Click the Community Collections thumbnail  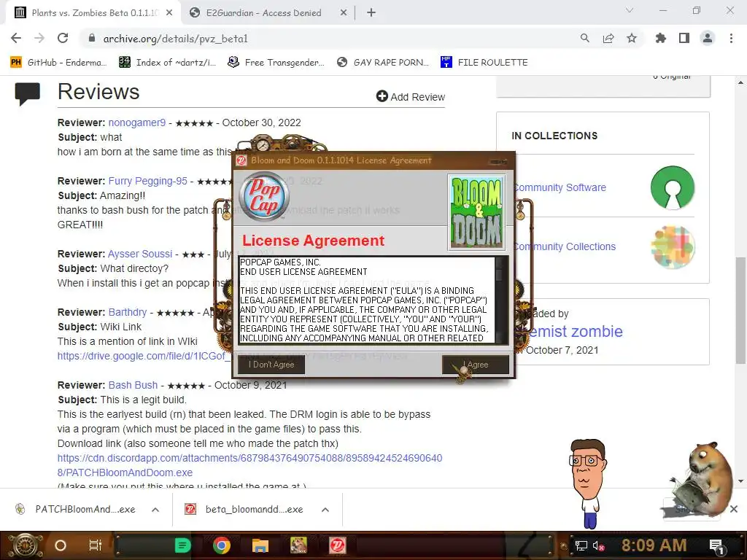click(672, 247)
